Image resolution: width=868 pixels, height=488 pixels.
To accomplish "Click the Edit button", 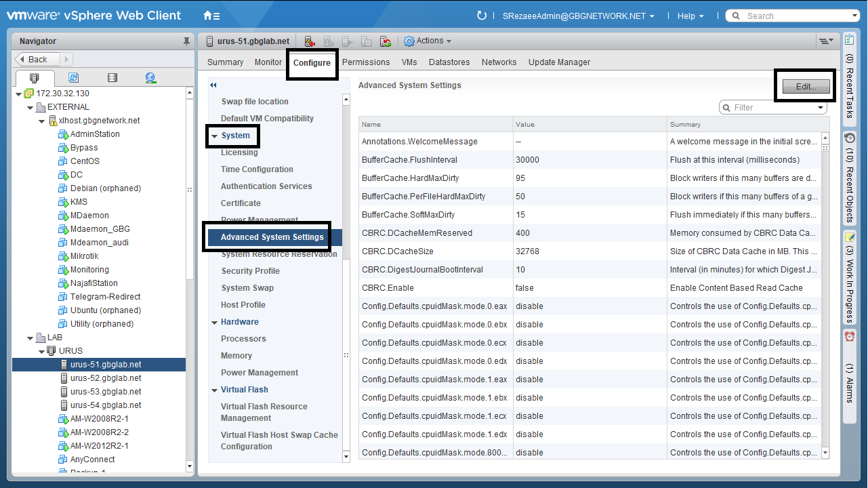I will pyautogui.click(x=806, y=87).
